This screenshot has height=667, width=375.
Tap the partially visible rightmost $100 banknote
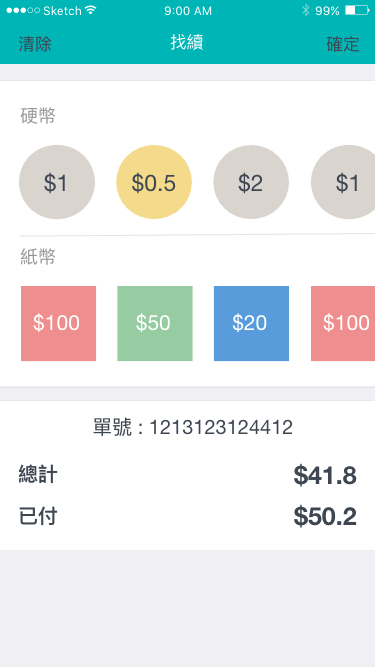(343, 323)
